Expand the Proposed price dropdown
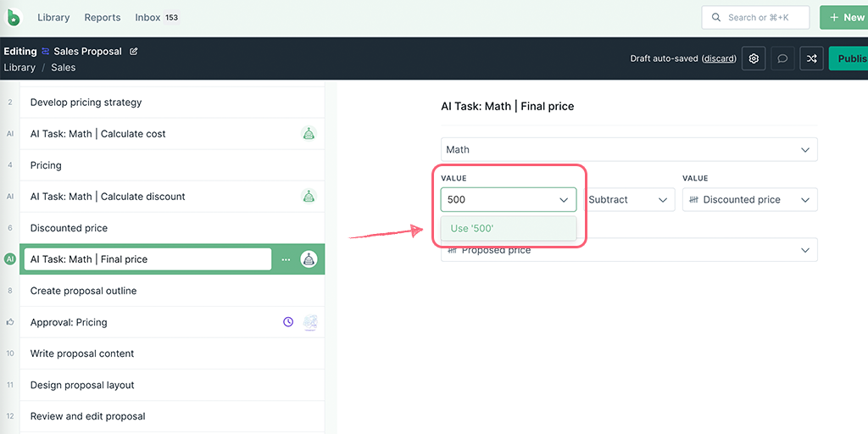The width and height of the screenshot is (868, 434). click(629, 250)
